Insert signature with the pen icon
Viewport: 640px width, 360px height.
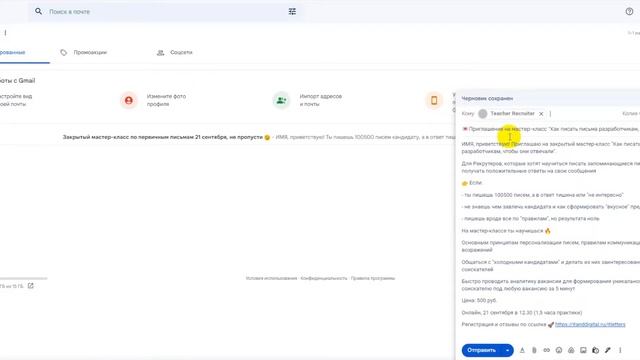point(608,350)
